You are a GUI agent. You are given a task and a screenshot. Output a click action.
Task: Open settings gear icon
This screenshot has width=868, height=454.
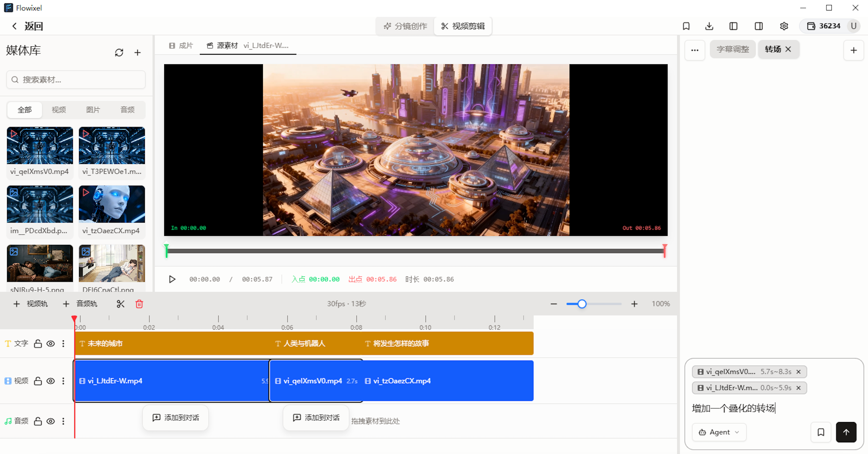click(x=784, y=26)
